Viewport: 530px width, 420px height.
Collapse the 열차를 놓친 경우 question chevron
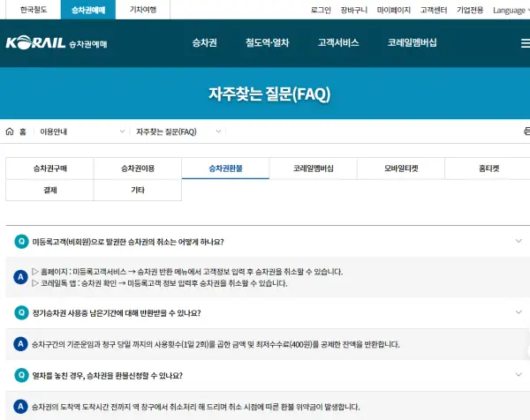click(x=519, y=375)
